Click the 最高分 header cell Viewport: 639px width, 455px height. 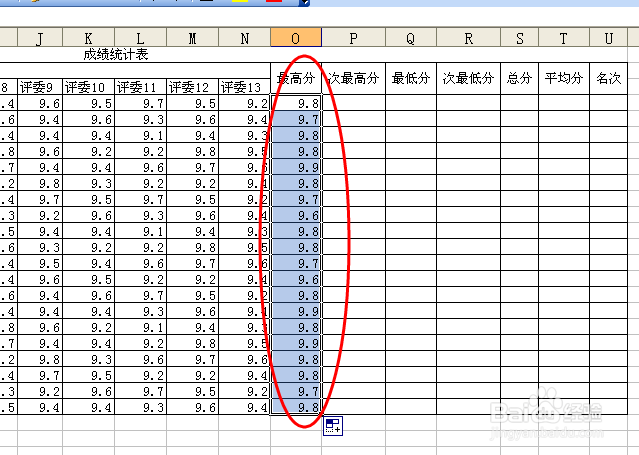[296, 78]
